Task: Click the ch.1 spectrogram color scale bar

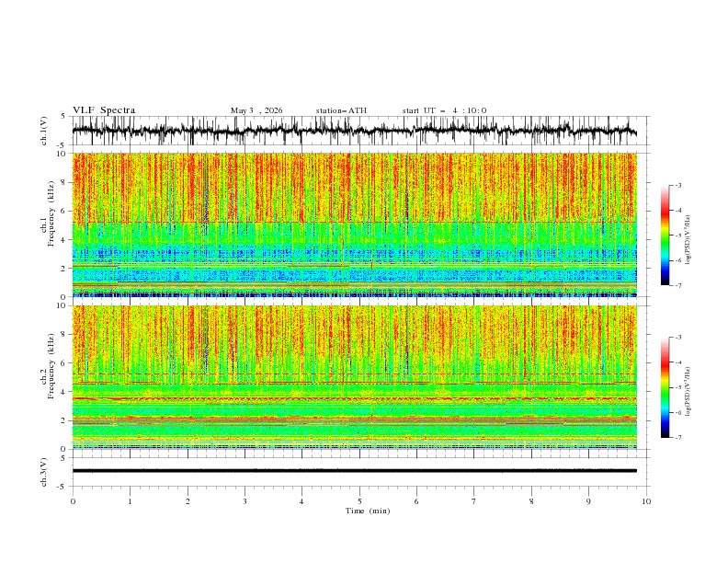Action: (665, 236)
